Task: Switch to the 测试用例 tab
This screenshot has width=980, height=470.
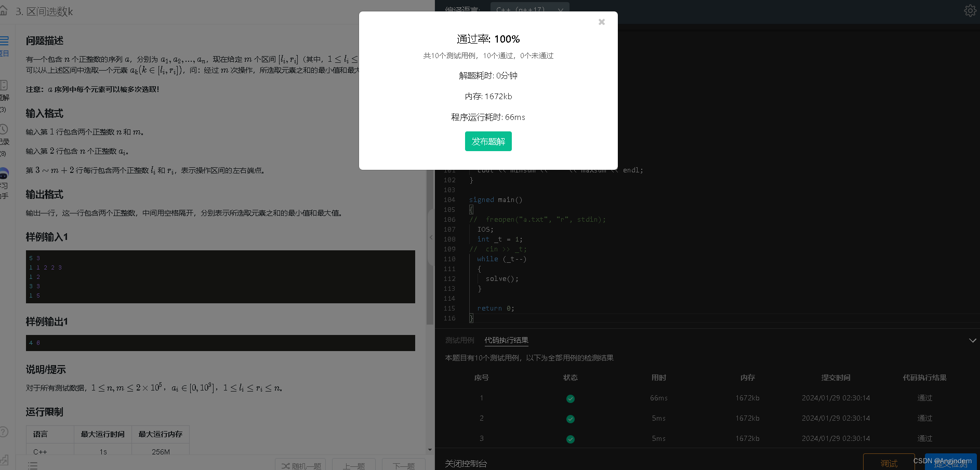Action: point(459,340)
